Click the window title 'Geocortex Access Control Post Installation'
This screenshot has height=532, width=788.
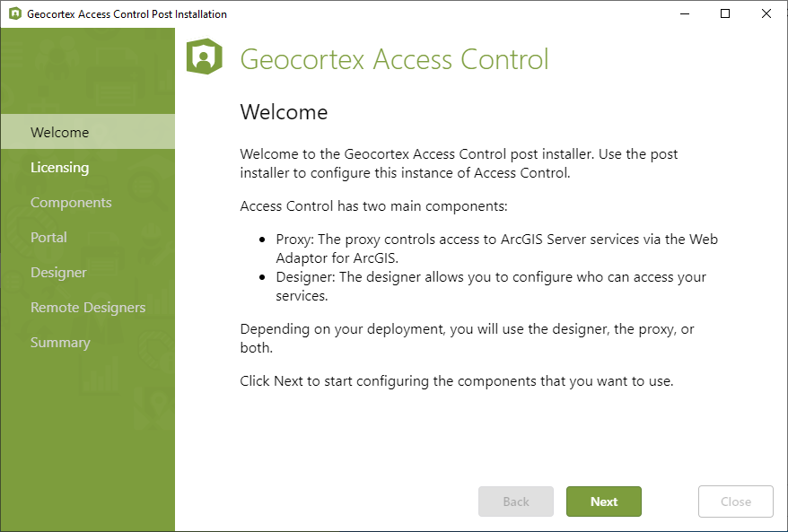pyautogui.click(x=127, y=14)
